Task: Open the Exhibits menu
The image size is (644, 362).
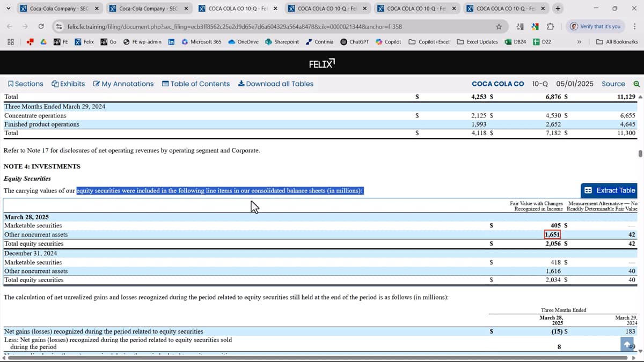Action: click(x=68, y=84)
